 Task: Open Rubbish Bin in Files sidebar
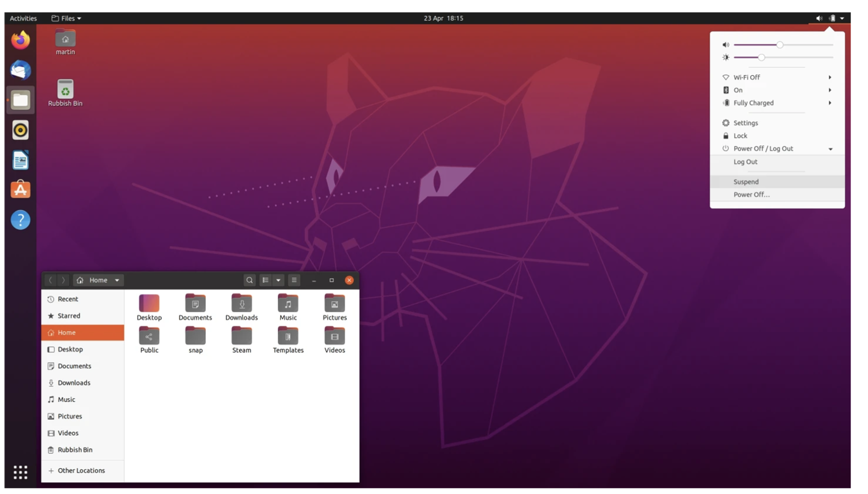(x=82, y=450)
